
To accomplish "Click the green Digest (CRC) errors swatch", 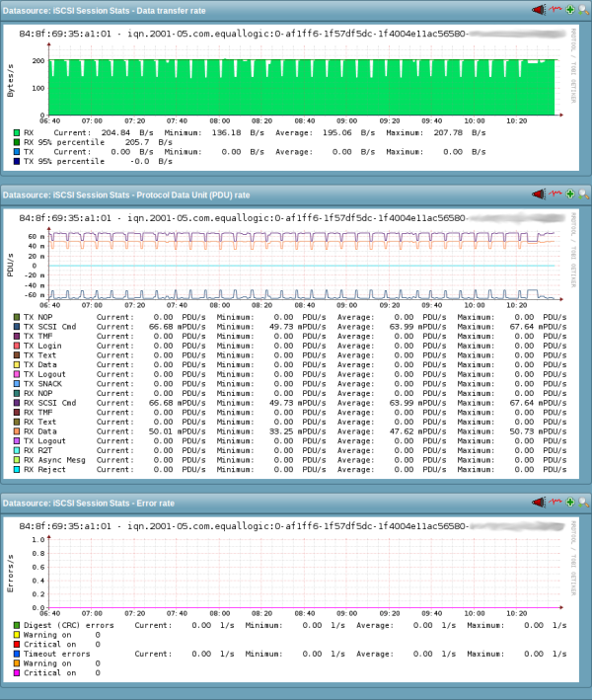I will 17,625.
